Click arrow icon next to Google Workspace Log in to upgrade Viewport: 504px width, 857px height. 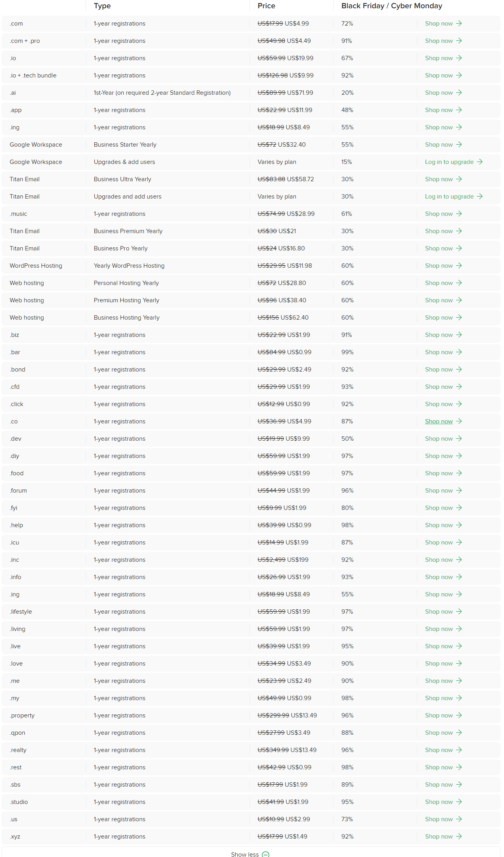tap(480, 162)
